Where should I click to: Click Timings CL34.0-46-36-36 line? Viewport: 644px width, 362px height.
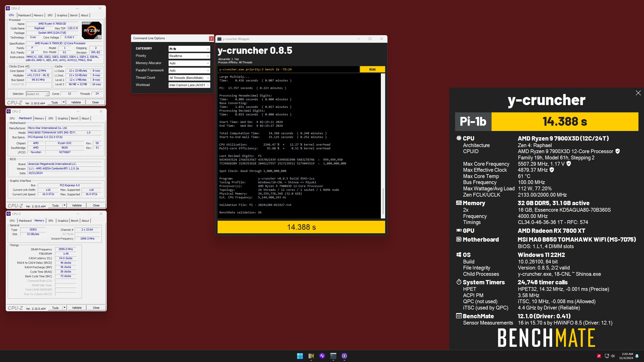[553, 222]
